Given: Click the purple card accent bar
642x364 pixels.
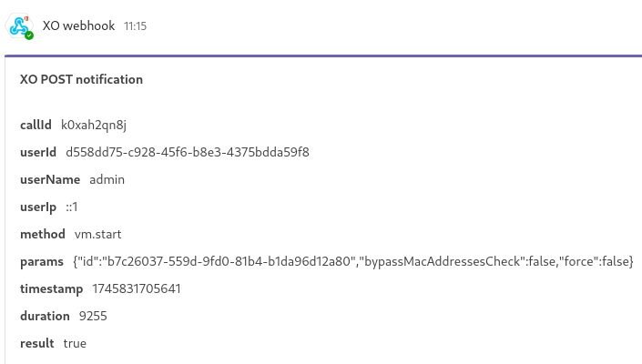Looking at the screenshot, I should [323, 56].
